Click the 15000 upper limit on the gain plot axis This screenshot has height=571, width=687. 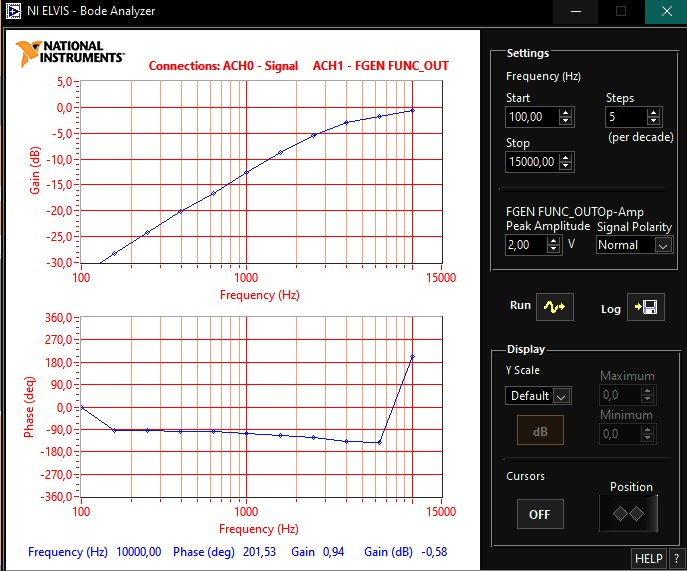pyautogui.click(x=441, y=277)
